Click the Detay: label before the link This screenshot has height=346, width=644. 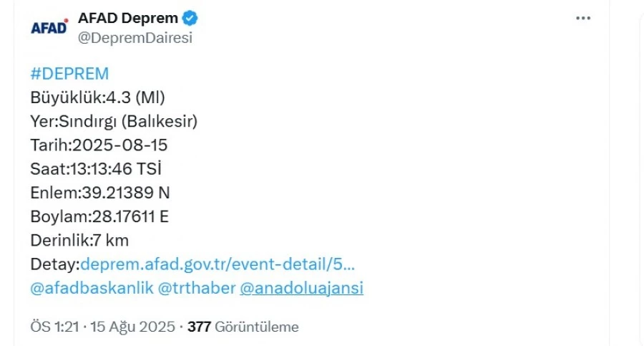55,264
